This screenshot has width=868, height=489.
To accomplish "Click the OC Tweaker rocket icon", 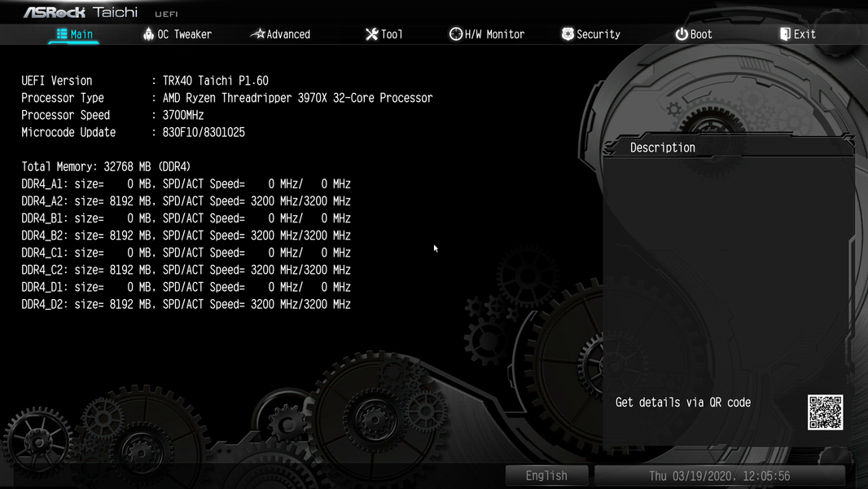I will tap(148, 34).
